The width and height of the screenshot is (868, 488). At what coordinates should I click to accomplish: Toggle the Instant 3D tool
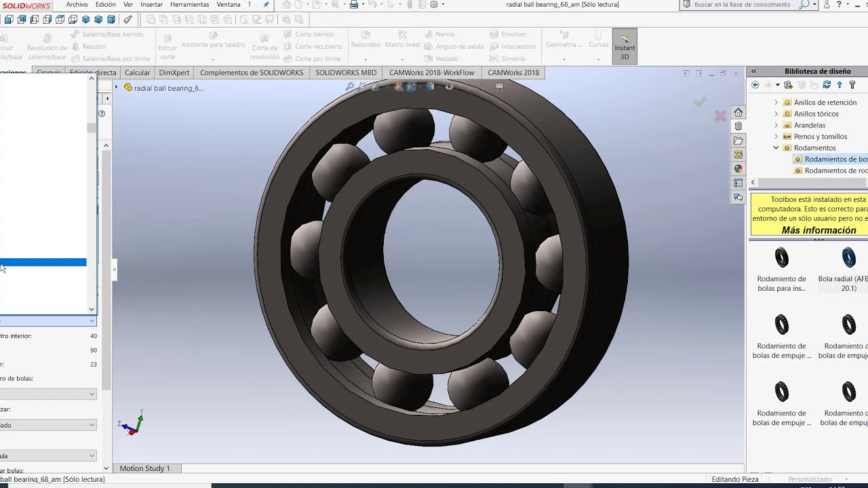point(625,46)
